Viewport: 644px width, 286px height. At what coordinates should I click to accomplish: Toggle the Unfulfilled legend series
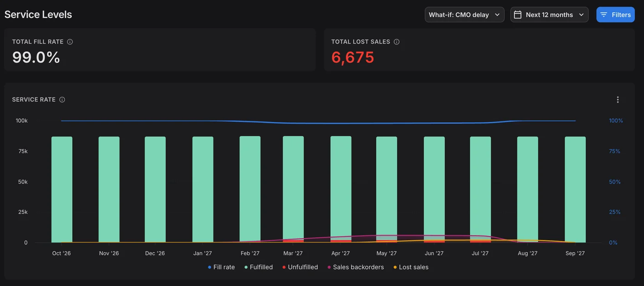point(300,267)
